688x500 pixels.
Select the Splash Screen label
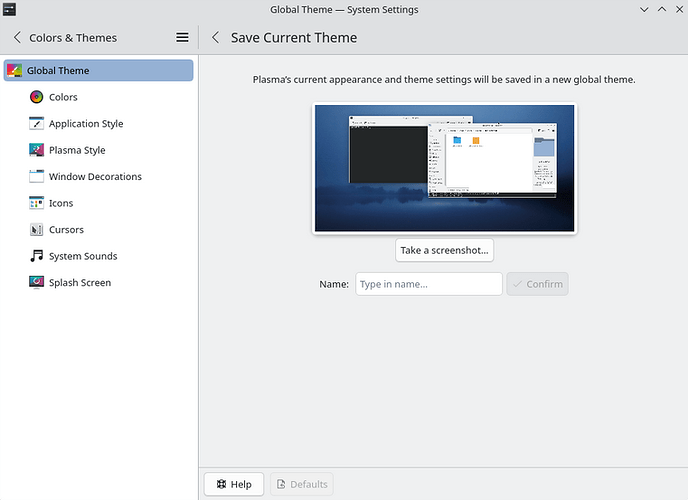click(80, 282)
